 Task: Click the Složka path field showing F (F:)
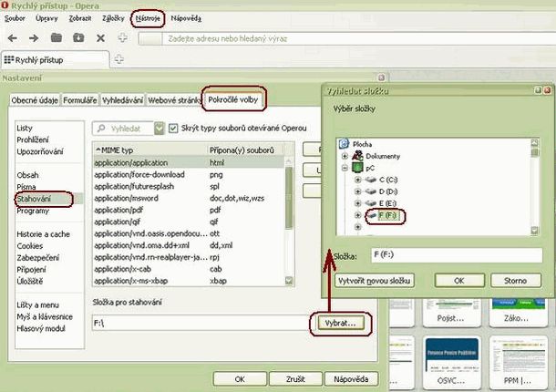pyautogui.click(x=457, y=255)
